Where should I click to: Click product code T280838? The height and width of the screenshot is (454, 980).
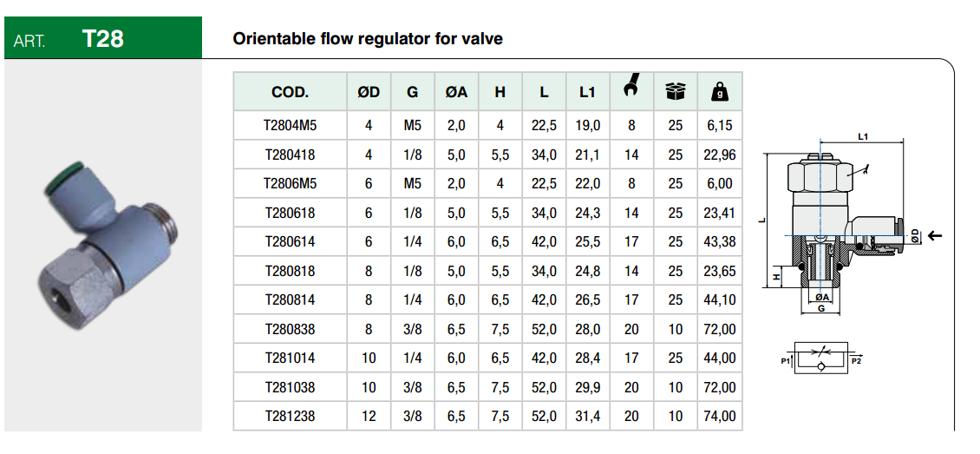pos(290,329)
